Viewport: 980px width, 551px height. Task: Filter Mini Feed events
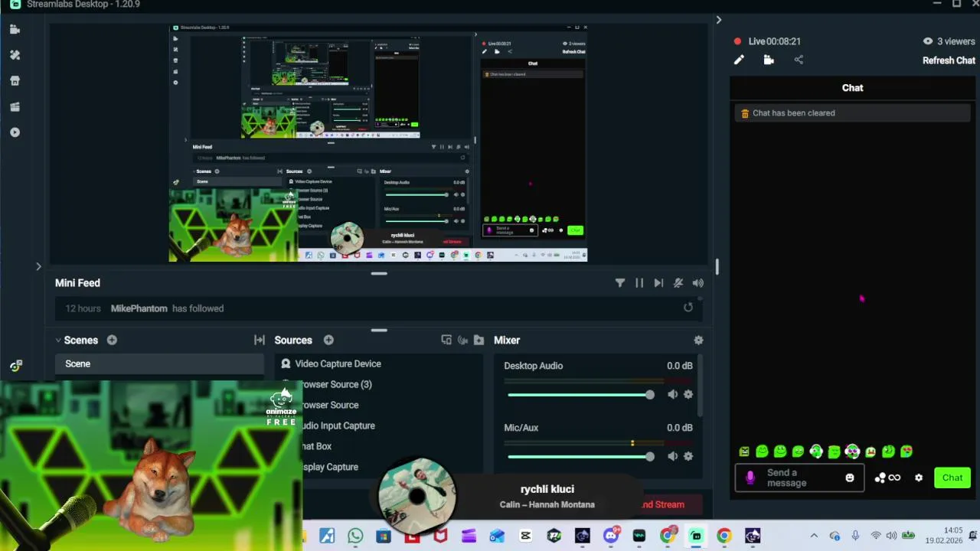(620, 283)
